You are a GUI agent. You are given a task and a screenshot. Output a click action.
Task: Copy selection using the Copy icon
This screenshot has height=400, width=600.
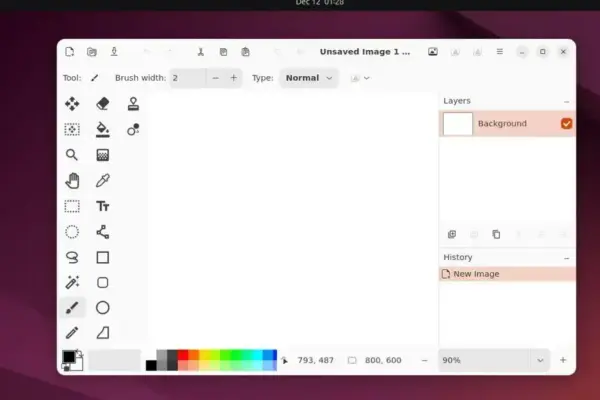coord(223,52)
